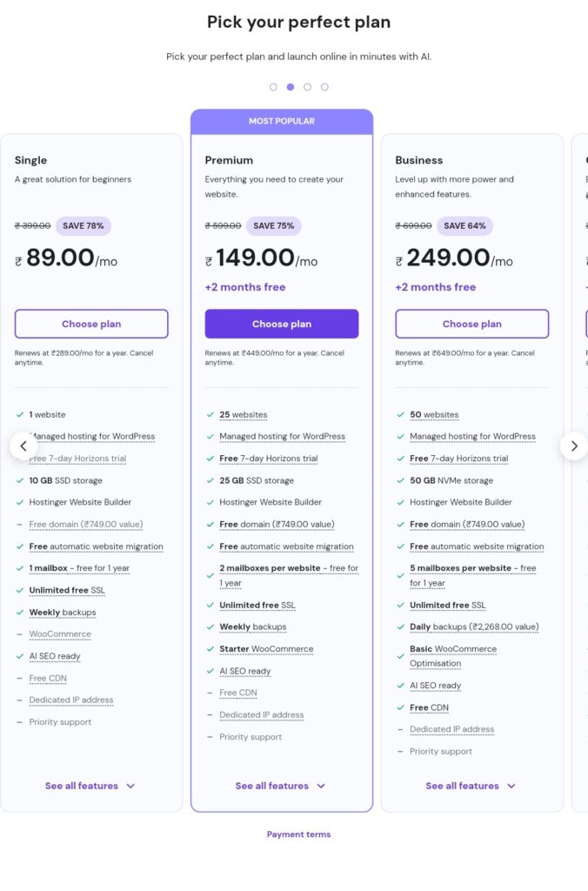
Task: Click the chevron icon next to Premium's See all features
Action: coord(321,786)
